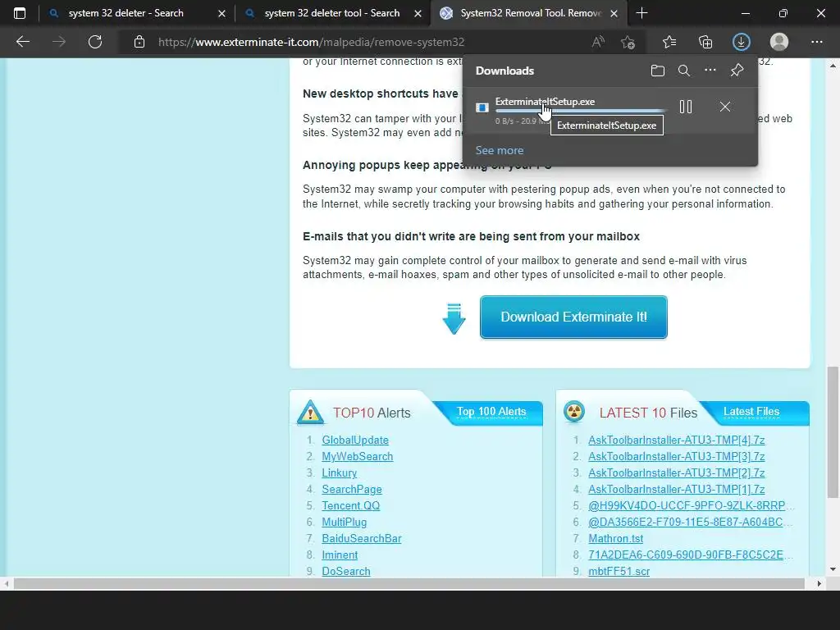Image resolution: width=840 pixels, height=630 pixels.
Task: Open the Tencent.QQ alert link
Action: coord(351,505)
